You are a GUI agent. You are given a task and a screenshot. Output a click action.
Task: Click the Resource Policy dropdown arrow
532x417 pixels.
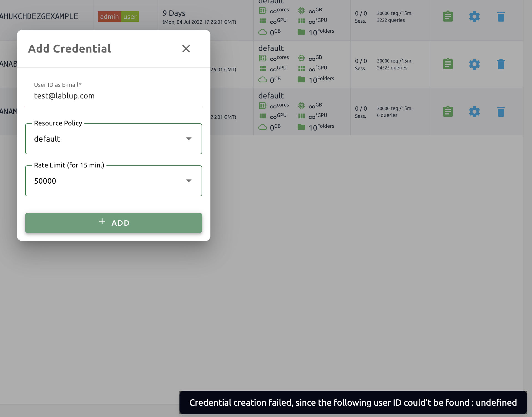pyautogui.click(x=189, y=139)
